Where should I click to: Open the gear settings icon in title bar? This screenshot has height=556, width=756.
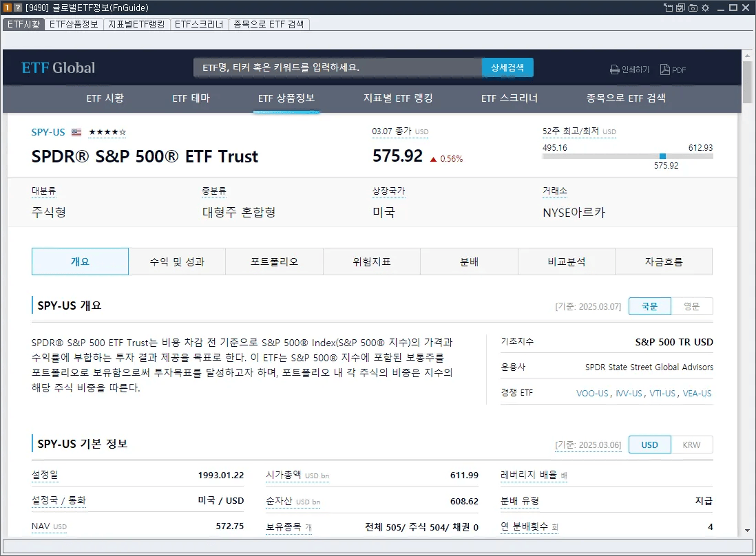coord(705,8)
